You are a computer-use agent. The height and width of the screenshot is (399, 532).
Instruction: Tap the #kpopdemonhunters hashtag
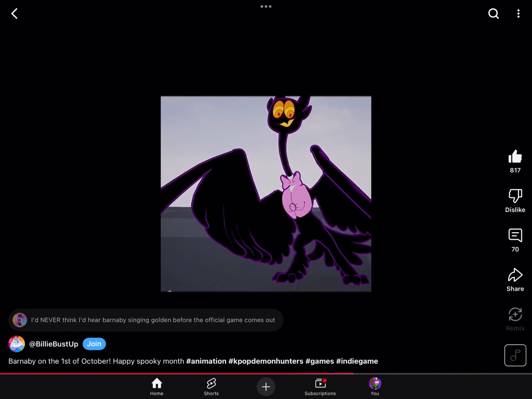pyautogui.click(x=265, y=361)
